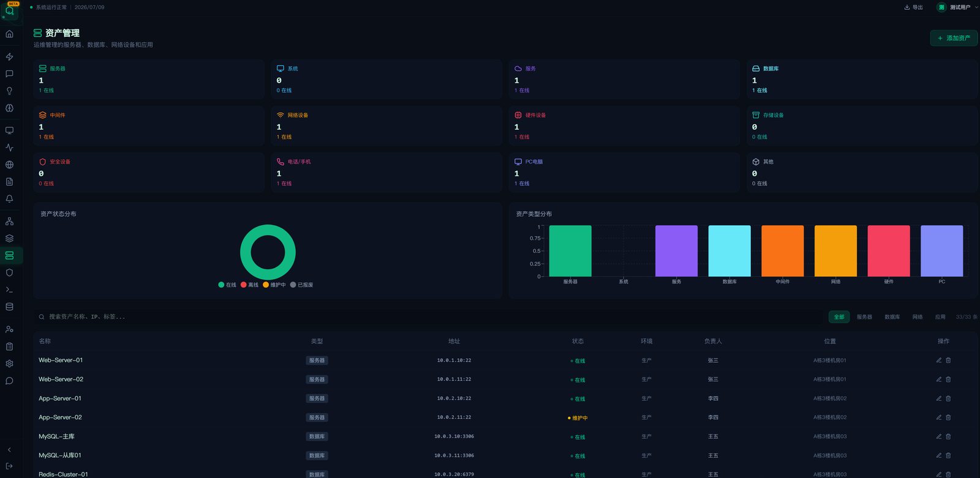
Task: Click the orange 中间件 bar in chart
Action: pyautogui.click(x=782, y=251)
